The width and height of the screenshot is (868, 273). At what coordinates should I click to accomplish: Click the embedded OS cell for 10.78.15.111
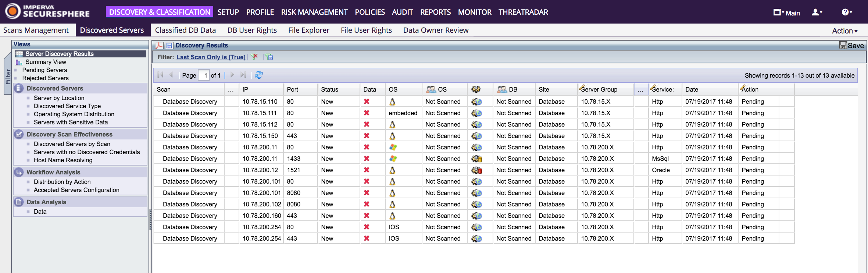403,113
